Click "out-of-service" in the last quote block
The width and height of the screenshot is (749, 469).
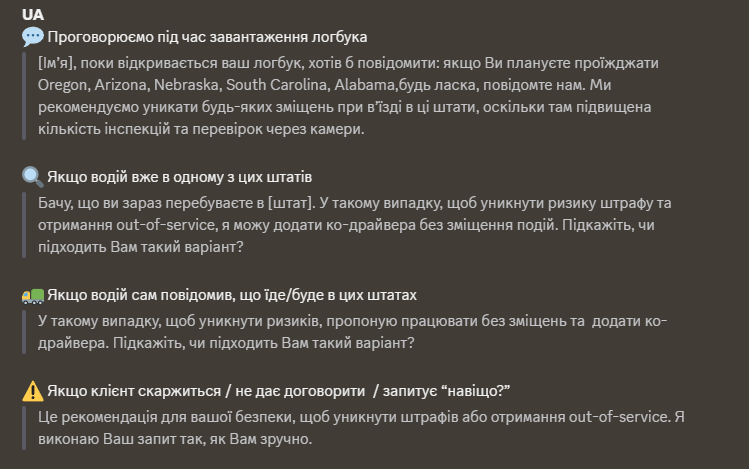click(618, 417)
